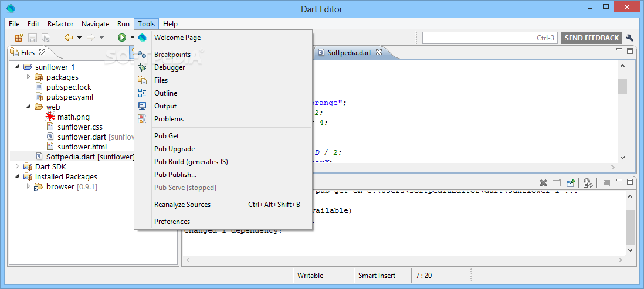
Task: Expand the packages folder
Action: point(28,77)
